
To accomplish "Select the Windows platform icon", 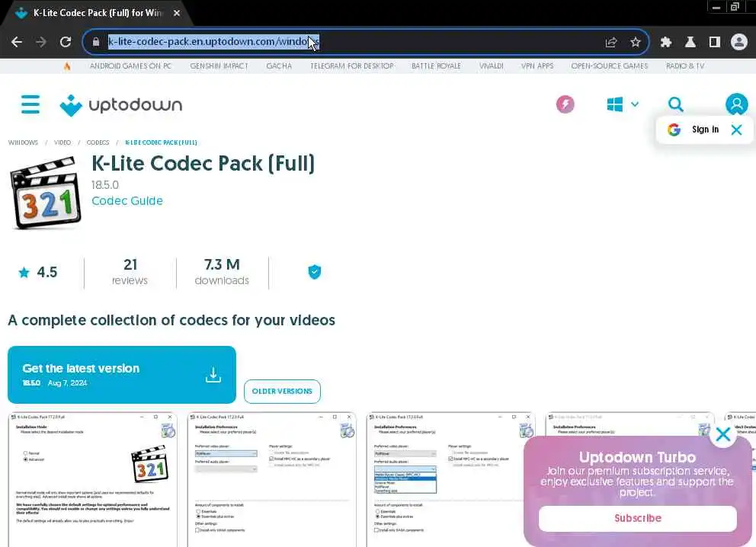I will [615, 104].
